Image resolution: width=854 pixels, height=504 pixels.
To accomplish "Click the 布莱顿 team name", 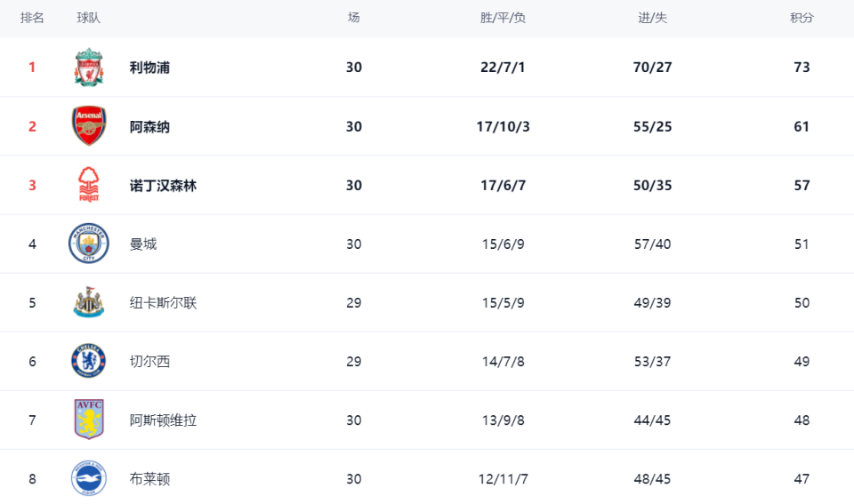I will pos(149,479).
